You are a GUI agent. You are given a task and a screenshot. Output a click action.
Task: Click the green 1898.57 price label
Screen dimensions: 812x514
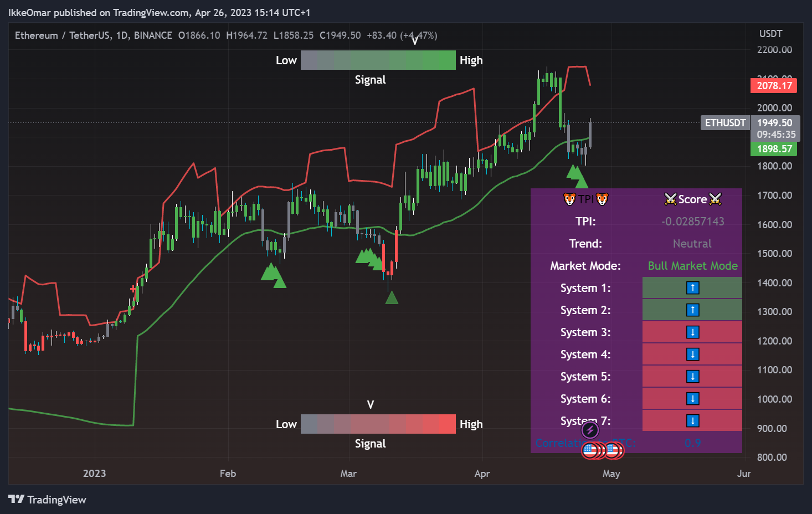point(774,148)
